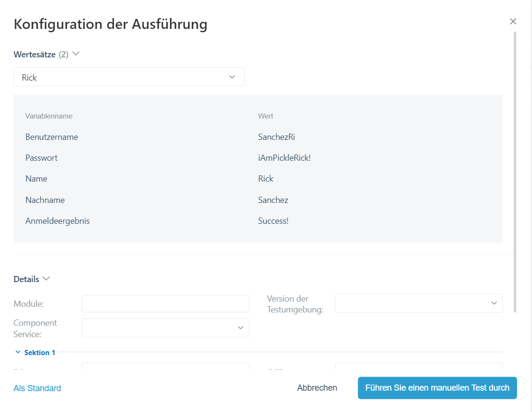
Task: Click the Wert column header
Action: (x=265, y=116)
